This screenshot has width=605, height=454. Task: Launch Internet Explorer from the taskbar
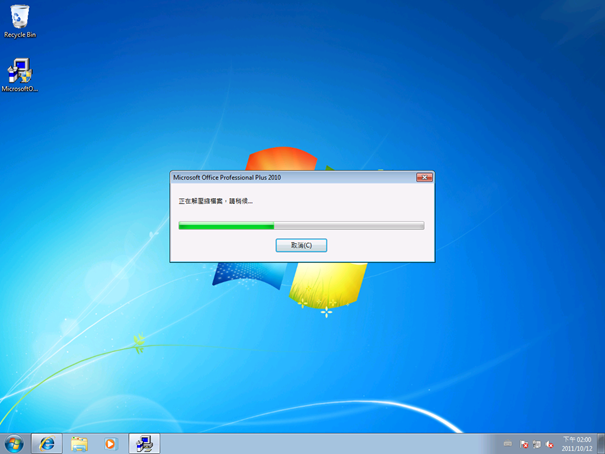47,444
